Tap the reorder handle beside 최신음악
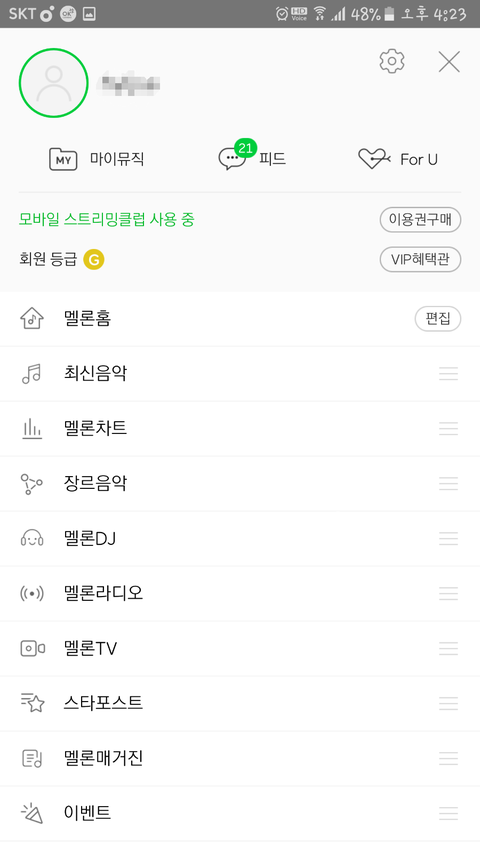The height and width of the screenshot is (853, 480). click(x=448, y=374)
